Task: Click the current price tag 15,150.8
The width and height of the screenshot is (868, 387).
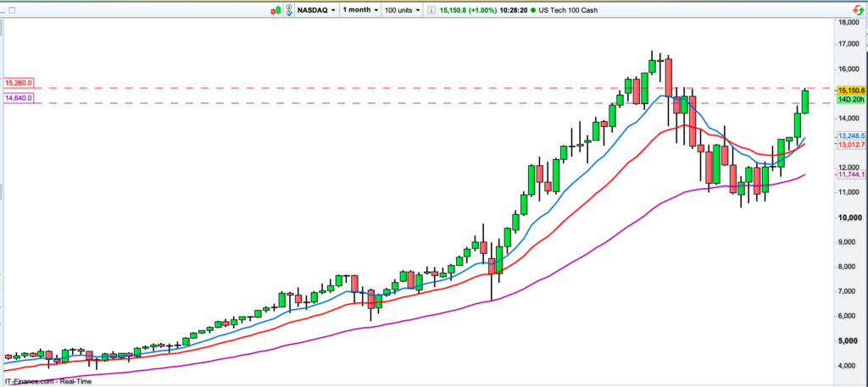Action: 850,90
